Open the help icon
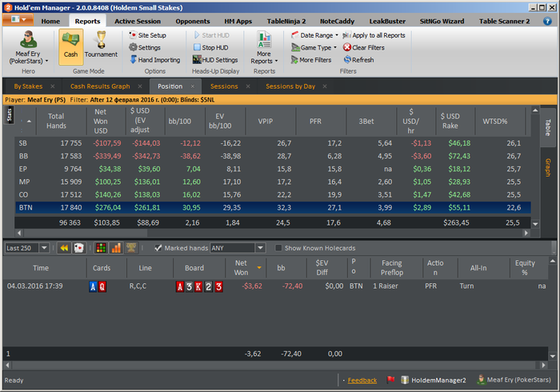 pyautogui.click(x=547, y=21)
